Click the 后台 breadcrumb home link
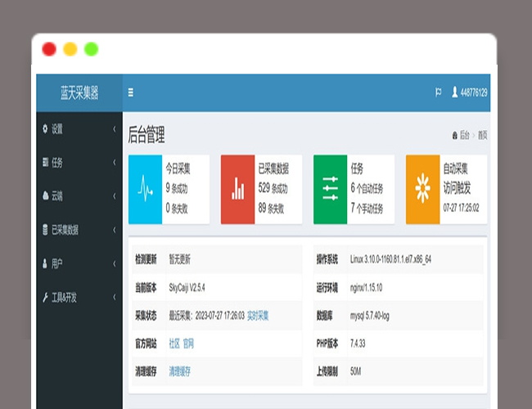The width and height of the screenshot is (532, 409). pyautogui.click(x=463, y=135)
